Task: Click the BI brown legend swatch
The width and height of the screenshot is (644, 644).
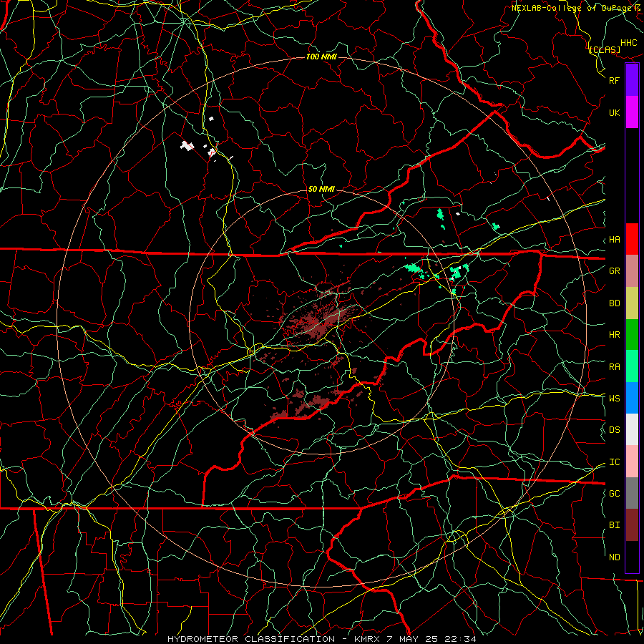Action: [x=632, y=525]
